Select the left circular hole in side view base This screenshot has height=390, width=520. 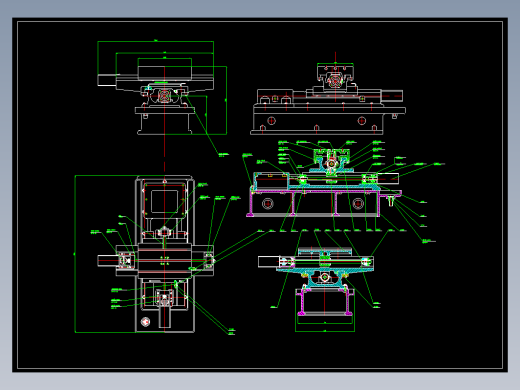click(x=271, y=120)
